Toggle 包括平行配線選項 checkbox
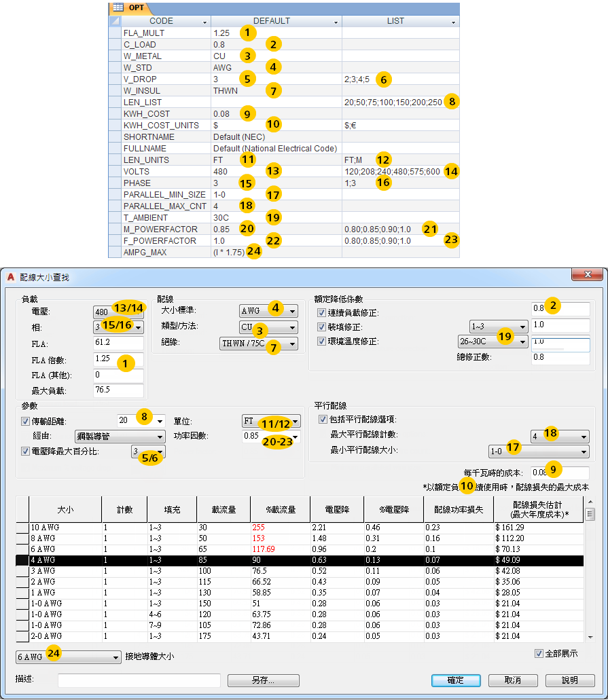 coord(323,419)
